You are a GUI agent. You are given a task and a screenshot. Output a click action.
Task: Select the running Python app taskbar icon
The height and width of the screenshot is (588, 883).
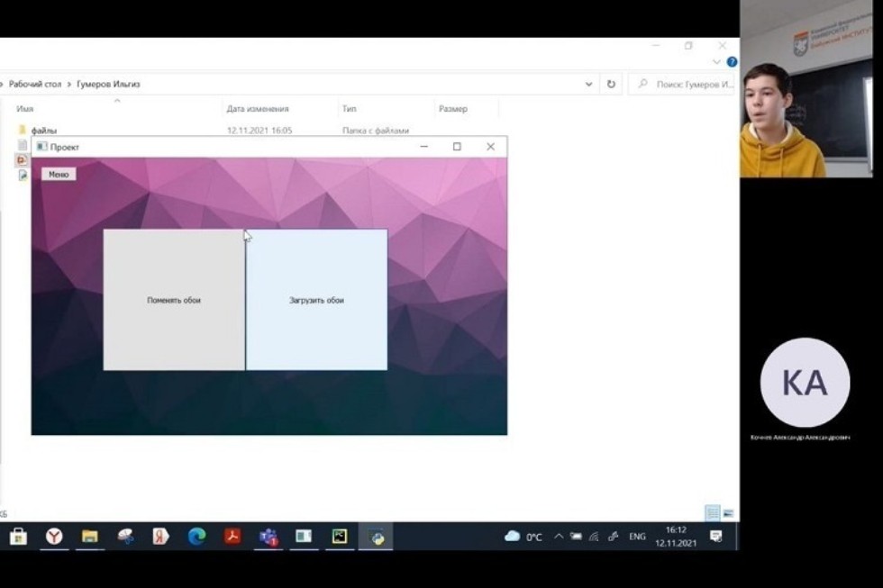click(x=377, y=537)
